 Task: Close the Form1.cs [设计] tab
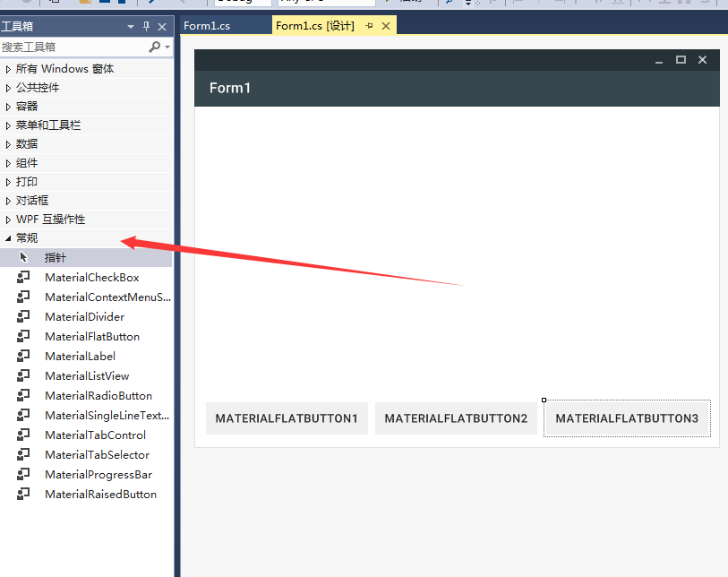(386, 26)
